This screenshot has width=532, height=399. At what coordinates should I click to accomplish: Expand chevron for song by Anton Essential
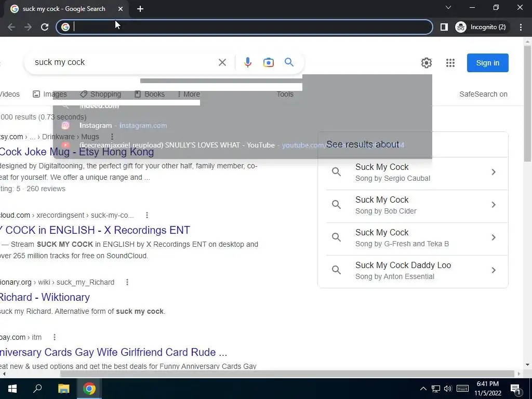pyautogui.click(x=494, y=270)
